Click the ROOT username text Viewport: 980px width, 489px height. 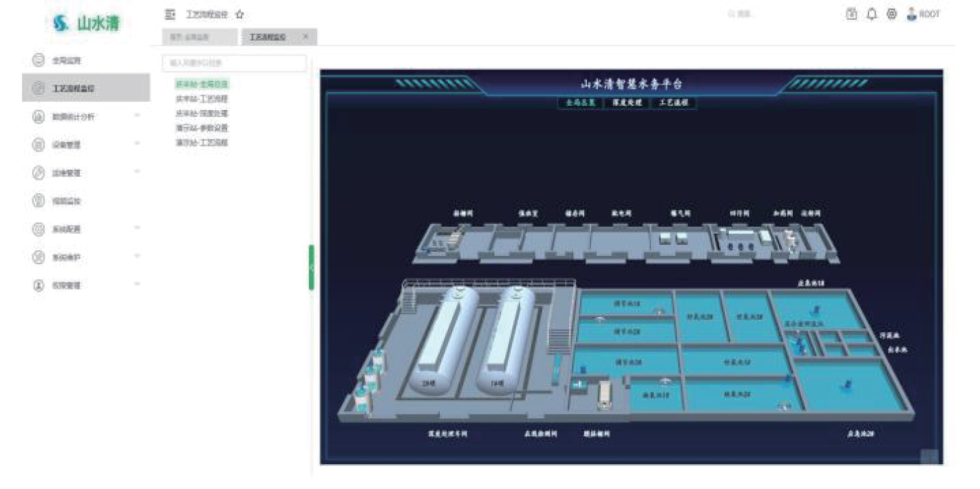point(930,14)
